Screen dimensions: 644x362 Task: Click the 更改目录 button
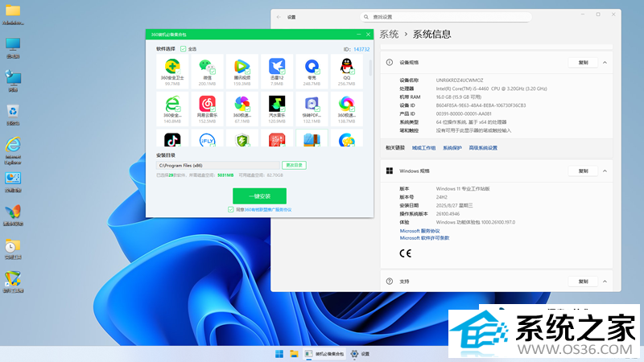294,165
